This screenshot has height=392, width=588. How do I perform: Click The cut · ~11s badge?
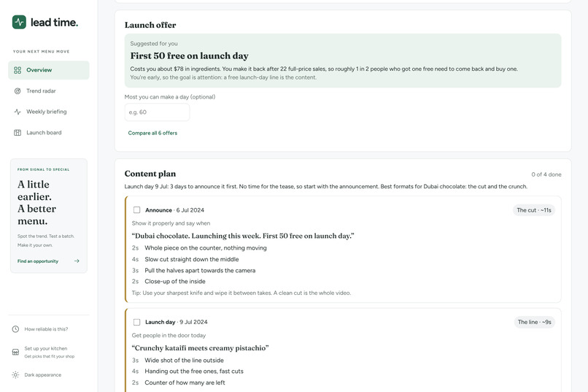point(534,210)
